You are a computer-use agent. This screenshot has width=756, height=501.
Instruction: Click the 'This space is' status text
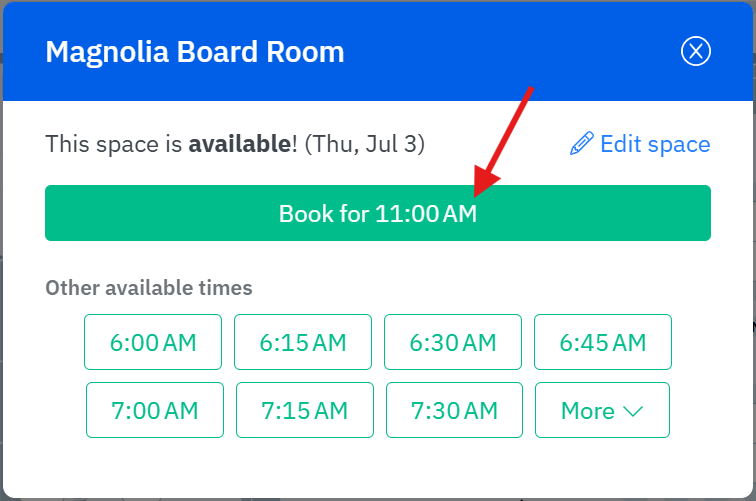coord(114,144)
